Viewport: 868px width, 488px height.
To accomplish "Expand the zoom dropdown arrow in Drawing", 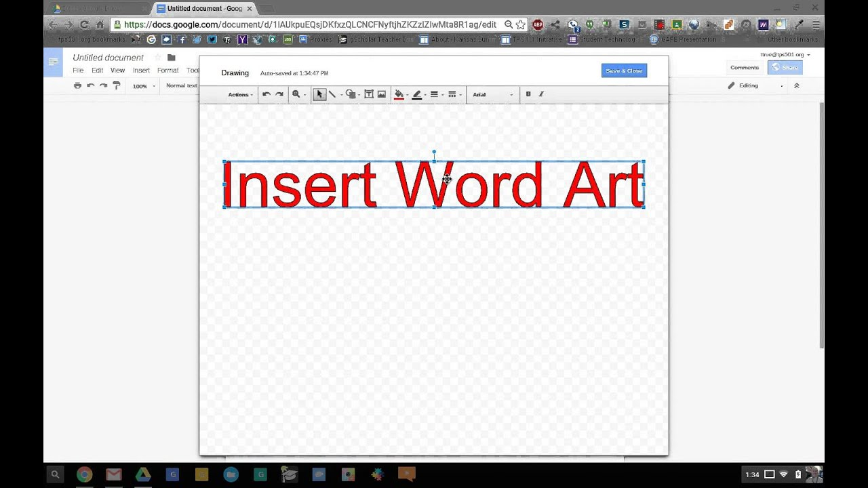I will click(304, 95).
